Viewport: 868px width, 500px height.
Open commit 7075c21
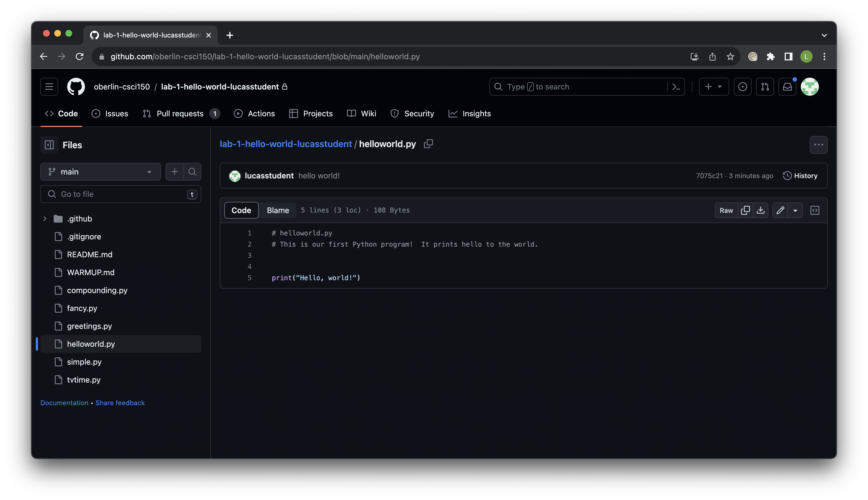[709, 176]
